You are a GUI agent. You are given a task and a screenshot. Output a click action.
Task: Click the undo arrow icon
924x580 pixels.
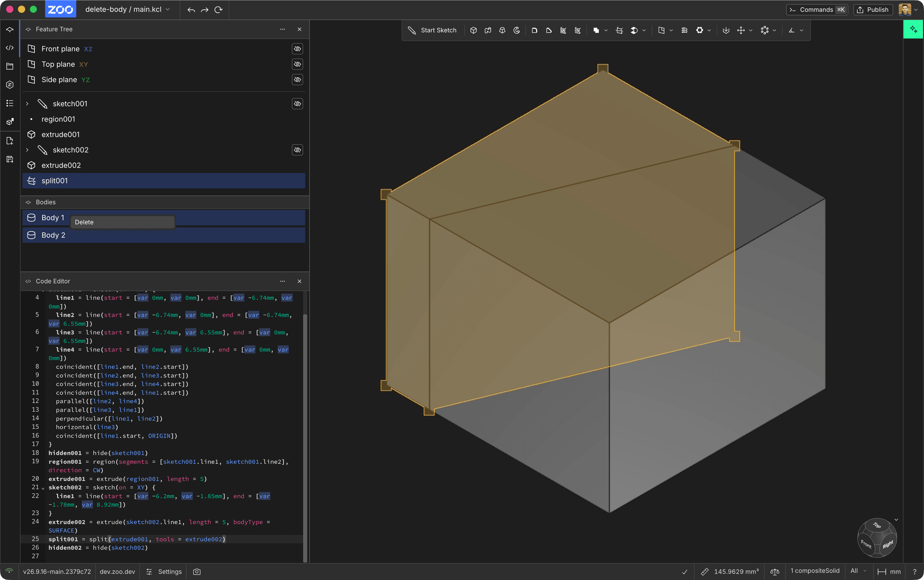click(x=191, y=9)
